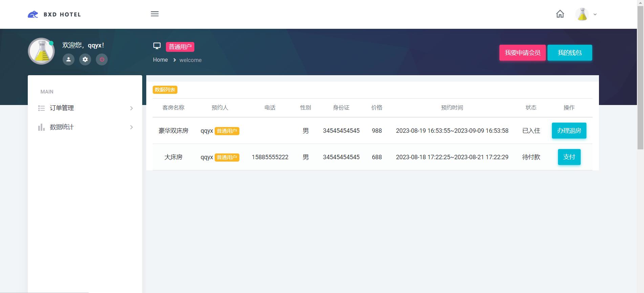Screen dimensions: 644x293
Task: Follow the Home breadcrumb link
Action: pyautogui.click(x=160, y=60)
